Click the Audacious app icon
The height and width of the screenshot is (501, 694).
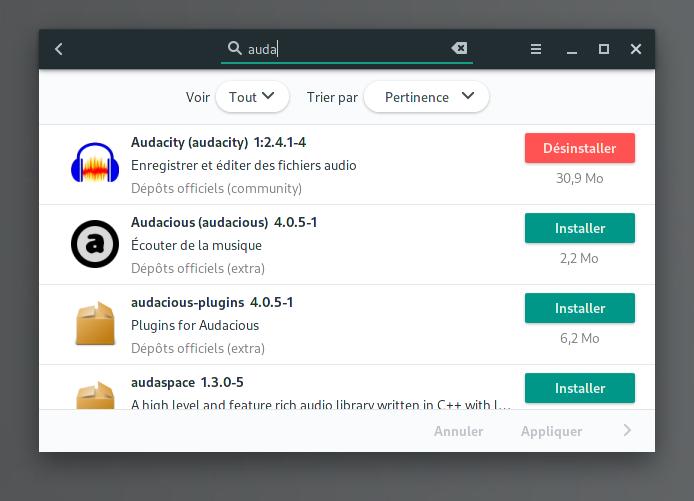95,244
